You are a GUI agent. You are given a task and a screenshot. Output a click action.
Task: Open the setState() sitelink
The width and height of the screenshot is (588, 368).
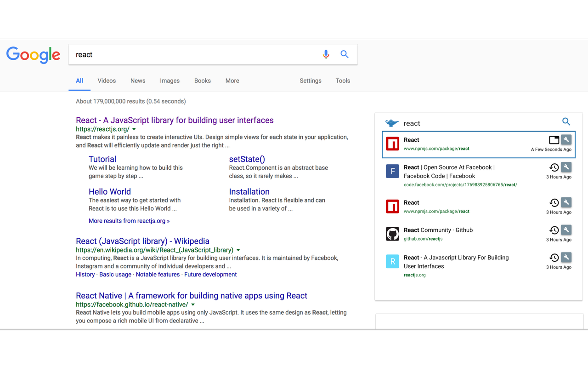tap(247, 159)
